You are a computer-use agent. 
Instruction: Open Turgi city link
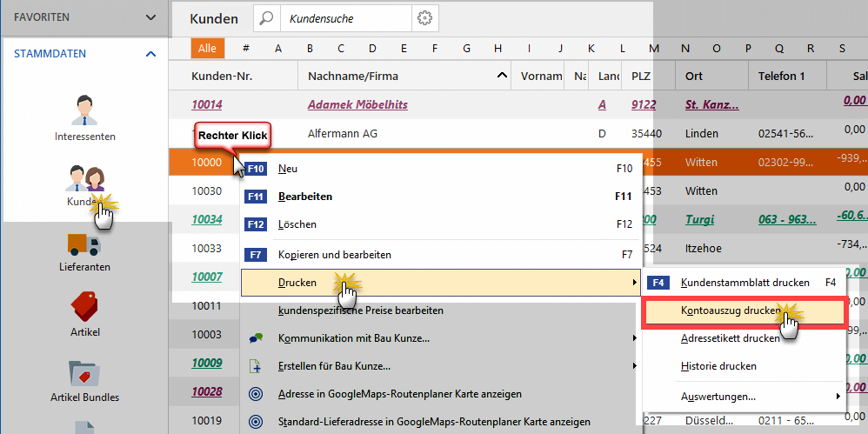click(x=699, y=219)
